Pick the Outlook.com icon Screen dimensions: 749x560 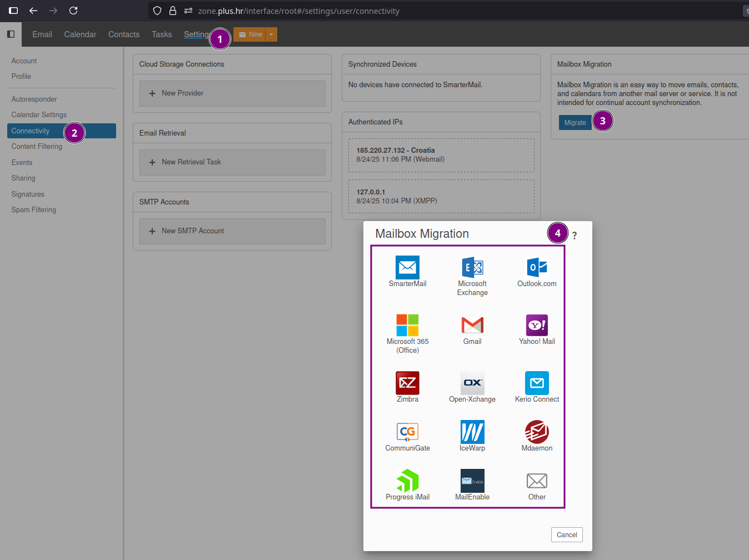[x=537, y=267]
